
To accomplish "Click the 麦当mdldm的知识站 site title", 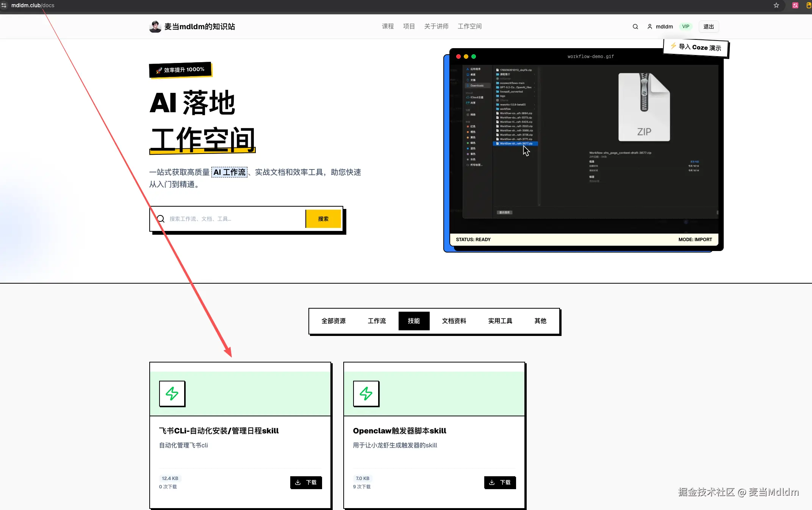I will [x=199, y=27].
